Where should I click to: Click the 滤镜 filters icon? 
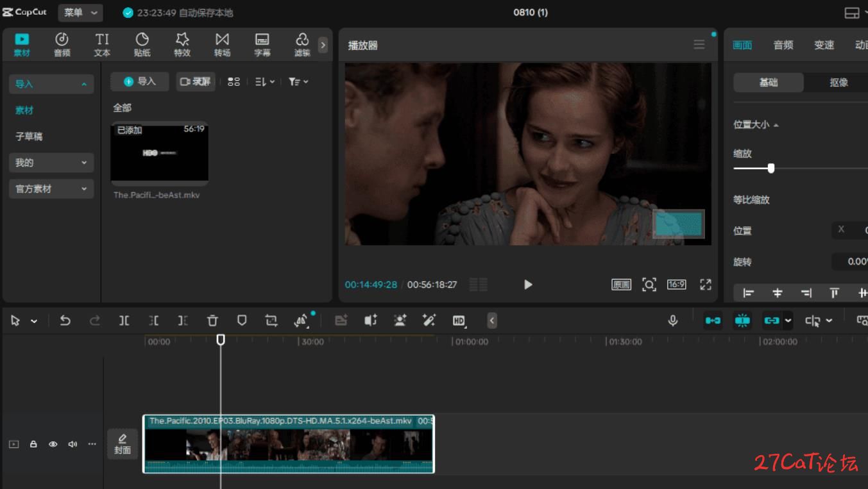(x=302, y=45)
